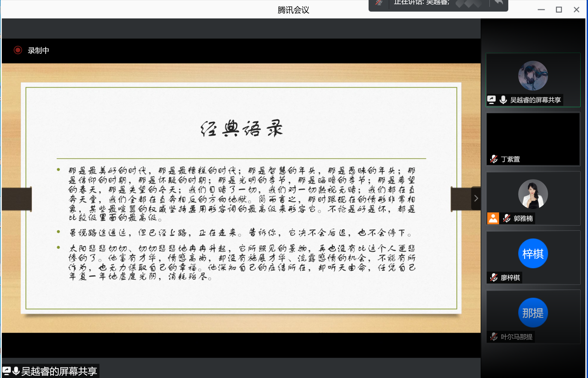Maximize the 腾讯会议 window
Screen dimensions: 588x378
click(x=559, y=10)
